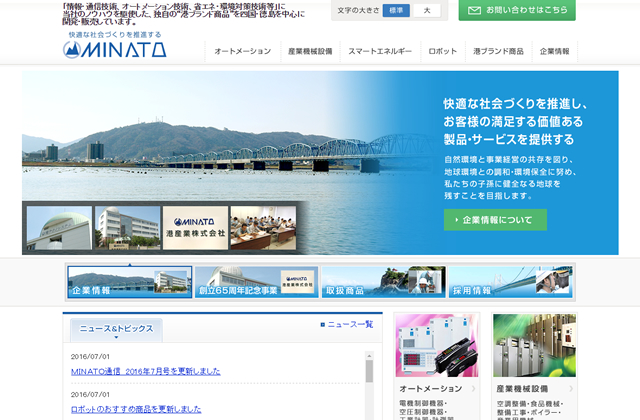Click the chevron next to 産業機械設備 heading
640x420 pixels.
pos(571,389)
